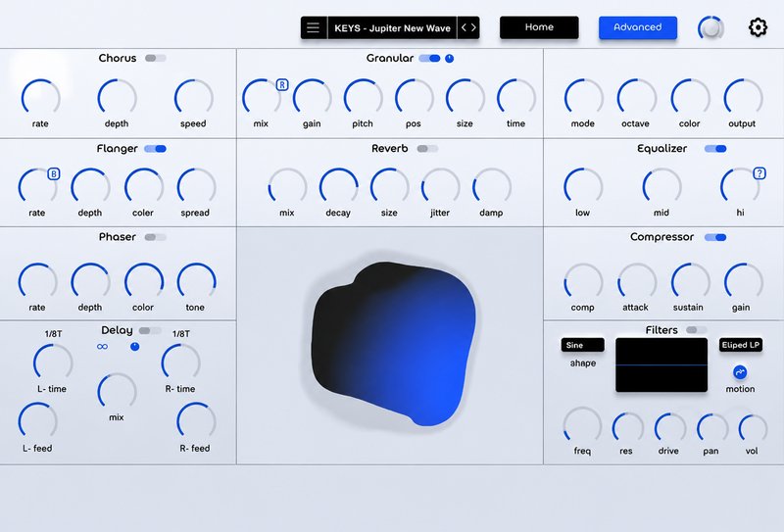784x532 pixels.
Task: Toggle the Granular effect switch
Action: point(429,58)
